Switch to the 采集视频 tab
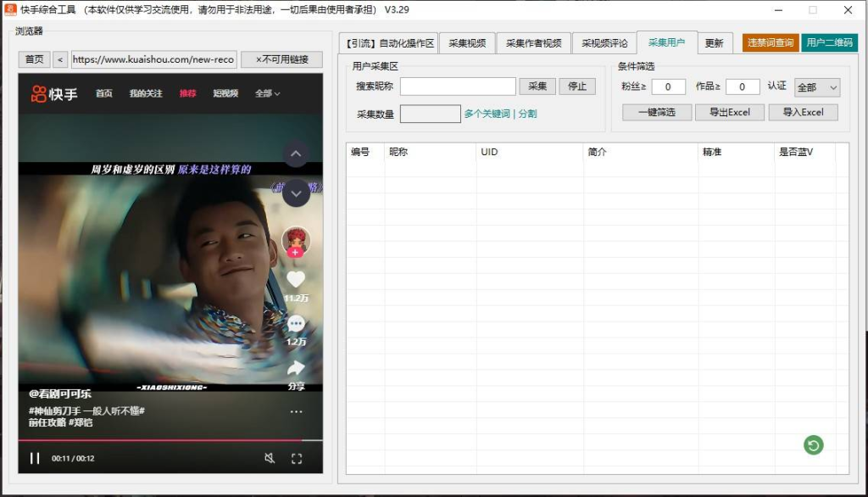868x497 pixels. point(467,42)
